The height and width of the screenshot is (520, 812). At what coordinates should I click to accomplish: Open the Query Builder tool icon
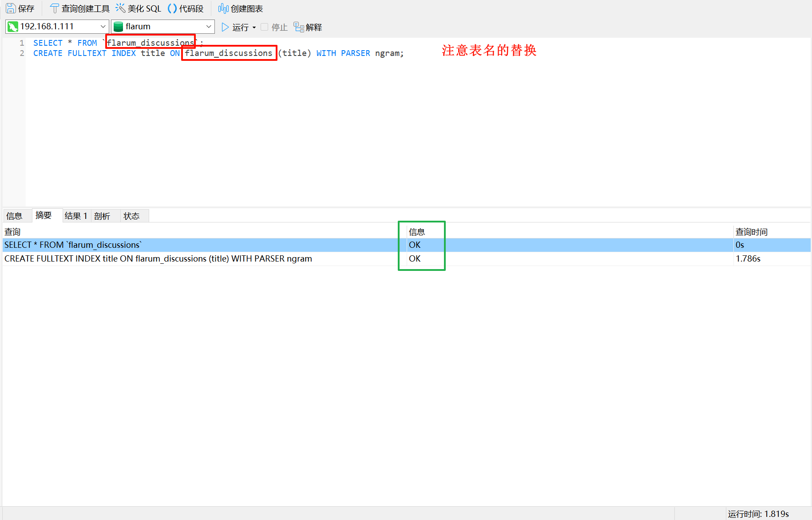(54, 8)
